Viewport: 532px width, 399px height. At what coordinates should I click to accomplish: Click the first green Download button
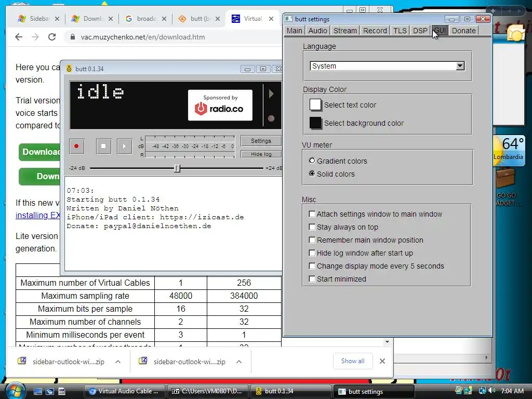(40, 152)
